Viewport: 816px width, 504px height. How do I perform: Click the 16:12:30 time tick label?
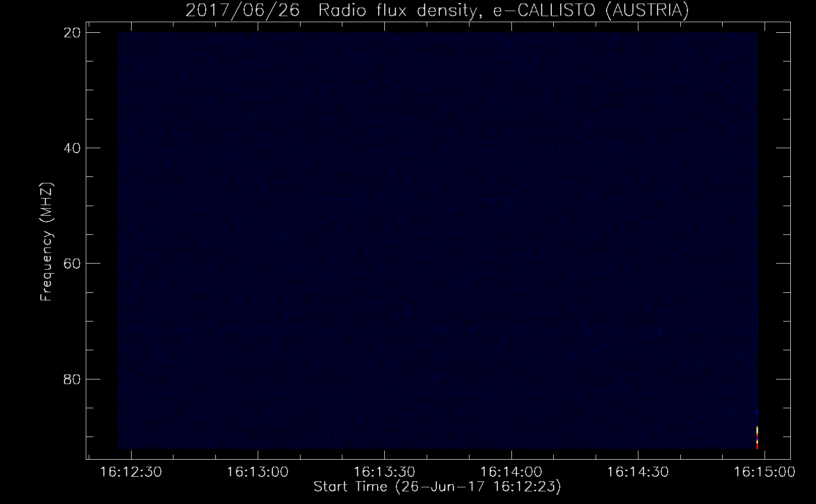pos(131,472)
